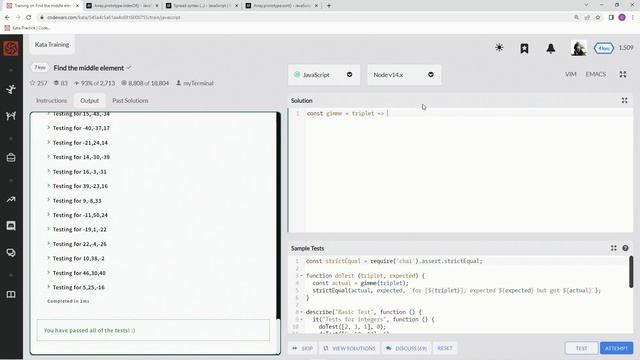The image size is (640, 360).
Task: Run the TEST button
Action: 581,348
